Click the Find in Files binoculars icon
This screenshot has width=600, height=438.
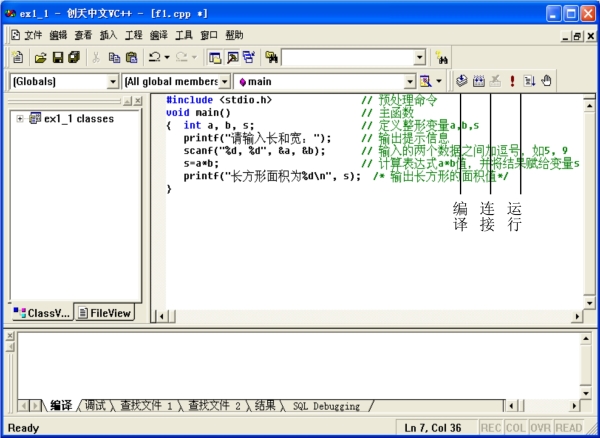[271, 58]
